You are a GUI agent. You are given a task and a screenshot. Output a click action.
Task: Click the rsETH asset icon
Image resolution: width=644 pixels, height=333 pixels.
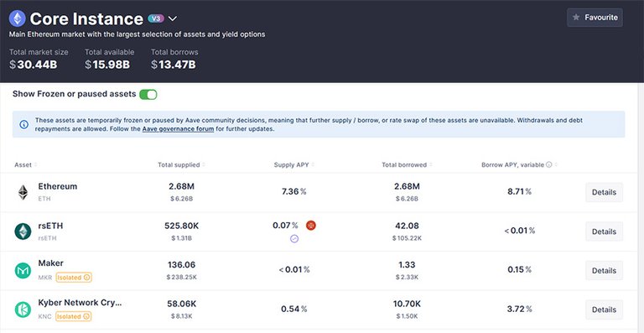click(23, 232)
